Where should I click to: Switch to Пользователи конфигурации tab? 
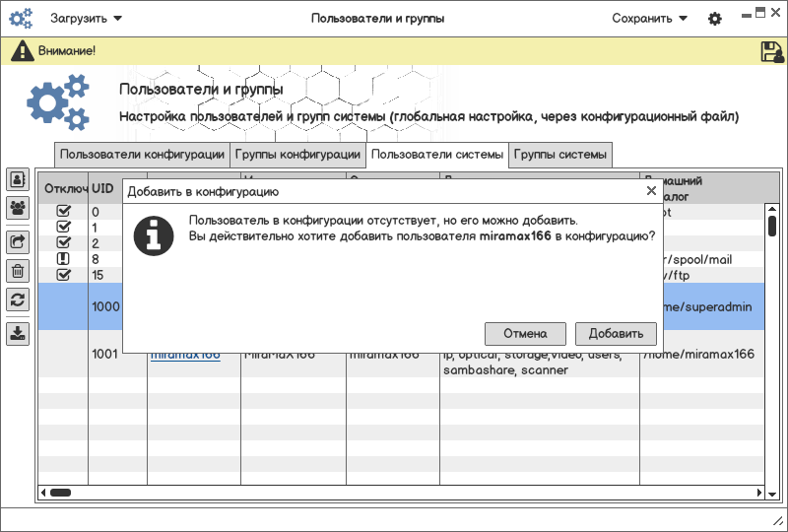pyautogui.click(x=142, y=155)
